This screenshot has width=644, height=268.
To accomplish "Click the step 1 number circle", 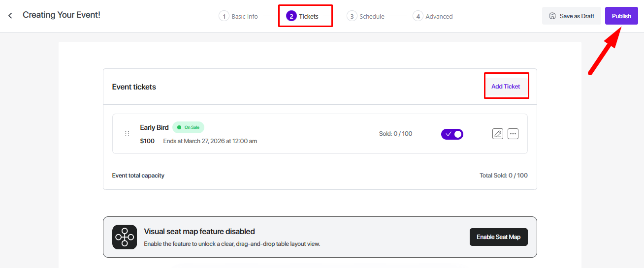I will (x=224, y=16).
